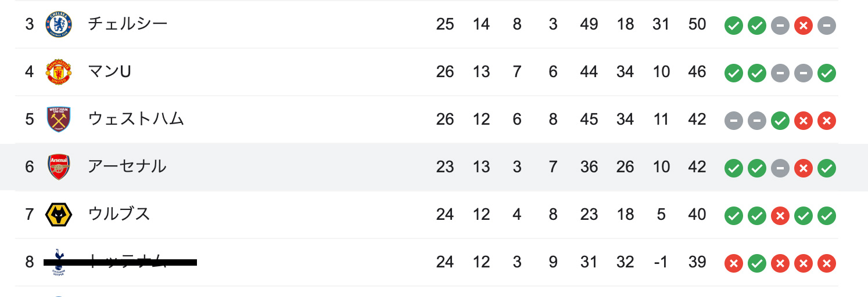Click the Wolves club crest

(x=59, y=215)
